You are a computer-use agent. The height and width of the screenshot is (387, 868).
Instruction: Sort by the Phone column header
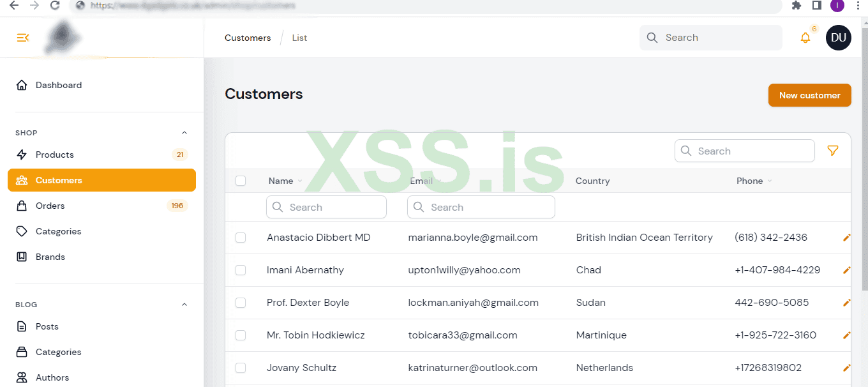(x=754, y=181)
